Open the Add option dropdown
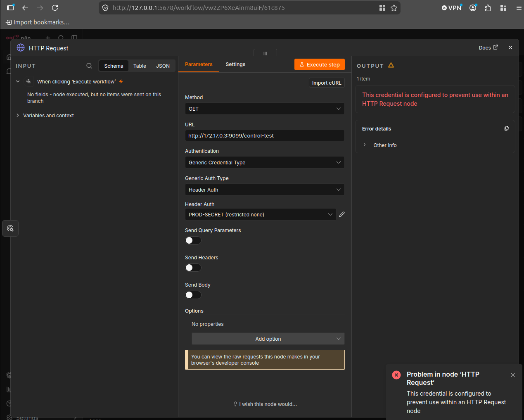The image size is (524, 420). tap(268, 339)
